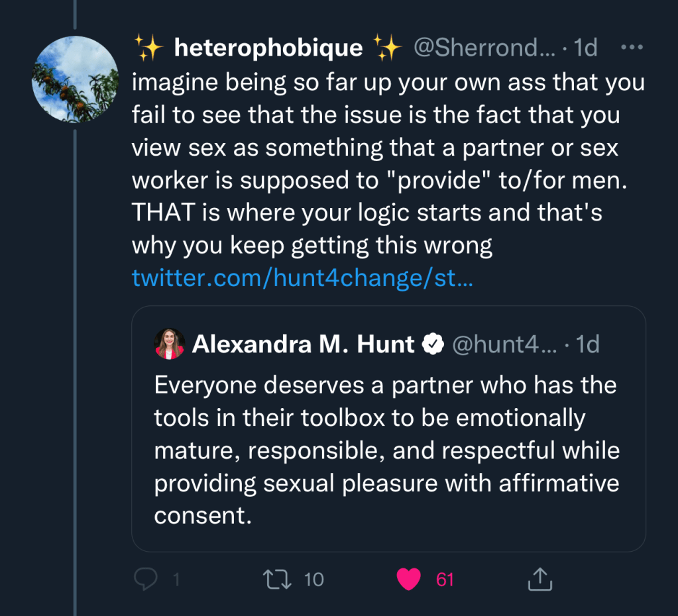Unlike the tweet via pink heart
Image resolution: width=678 pixels, height=616 pixels.
(x=408, y=580)
